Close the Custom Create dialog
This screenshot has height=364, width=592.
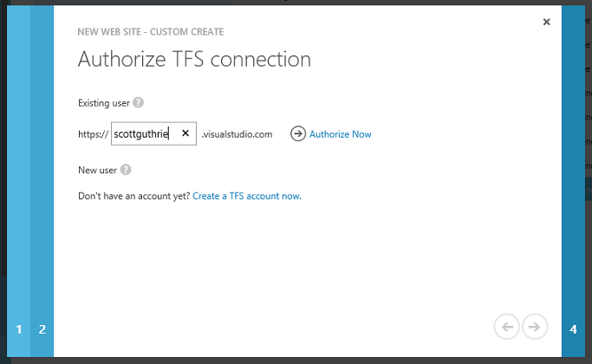point(546,22)
